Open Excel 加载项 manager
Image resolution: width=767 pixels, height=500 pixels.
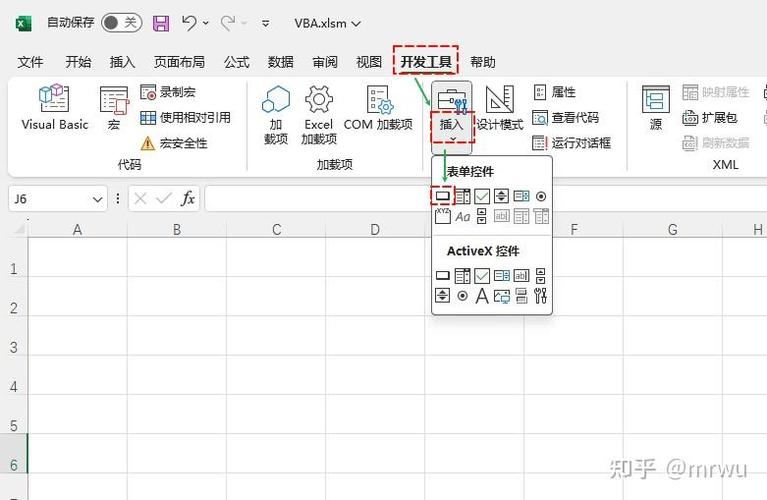318,115
